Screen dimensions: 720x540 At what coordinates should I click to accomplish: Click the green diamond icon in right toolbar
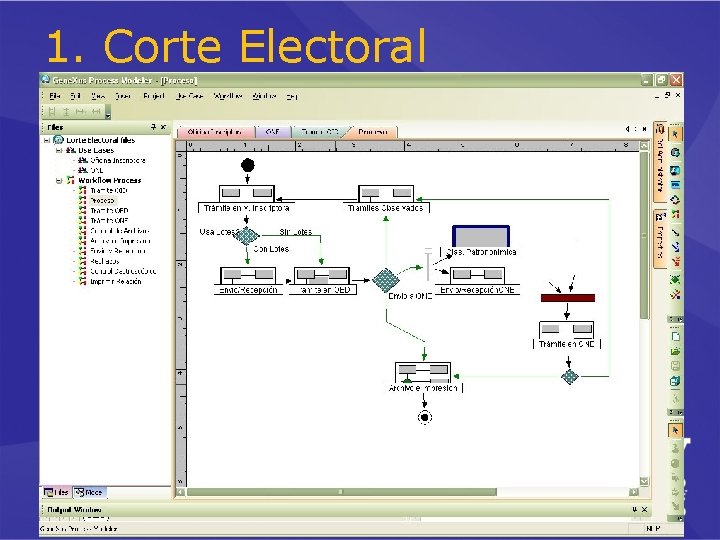[x=675, y=279]
